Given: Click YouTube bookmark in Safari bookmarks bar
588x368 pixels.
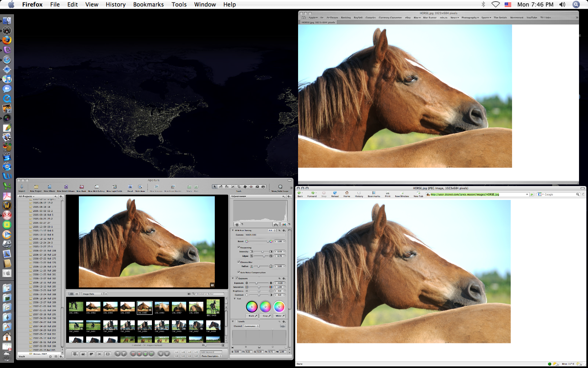Looking at the screenshot, I should [532, 18].
